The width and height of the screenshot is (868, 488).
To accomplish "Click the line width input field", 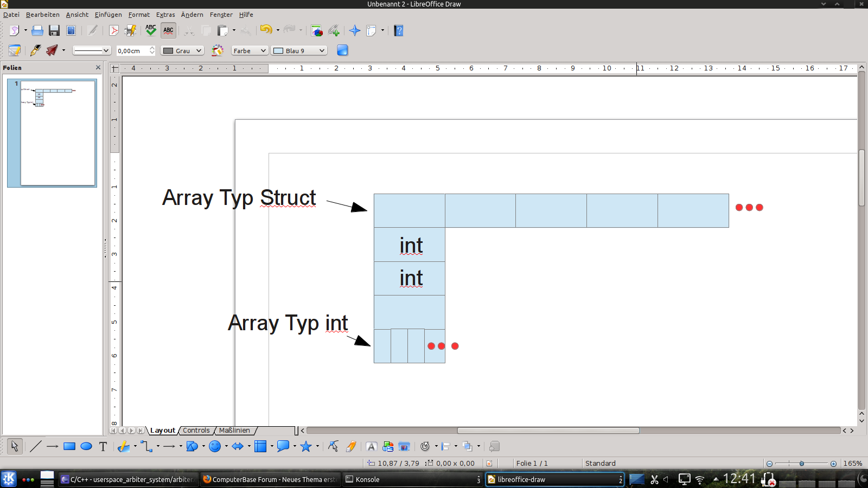I will pos(132,50).
